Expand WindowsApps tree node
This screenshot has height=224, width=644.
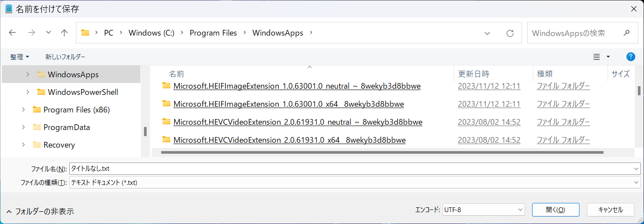click(x=28, y=75)
